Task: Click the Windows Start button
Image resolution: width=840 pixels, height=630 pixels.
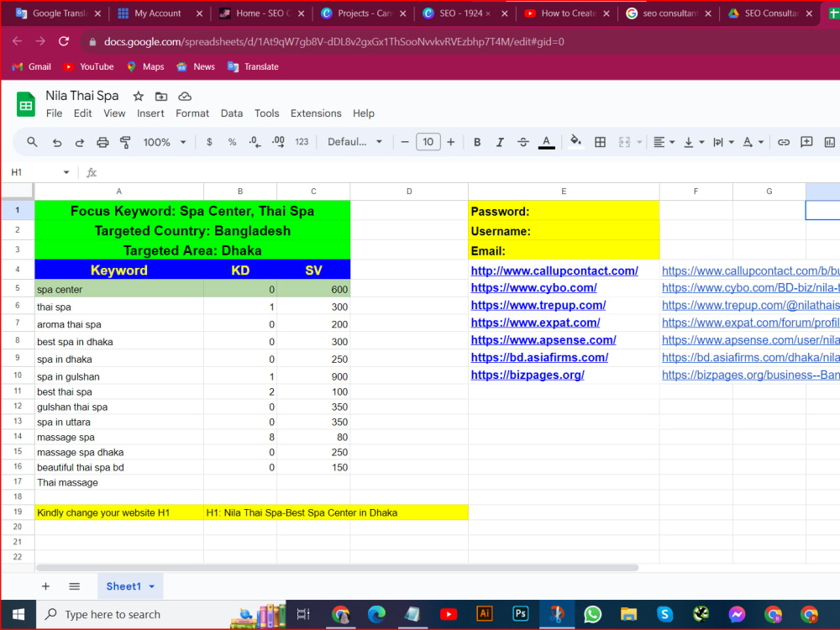Action: click(x=18, y=614)
